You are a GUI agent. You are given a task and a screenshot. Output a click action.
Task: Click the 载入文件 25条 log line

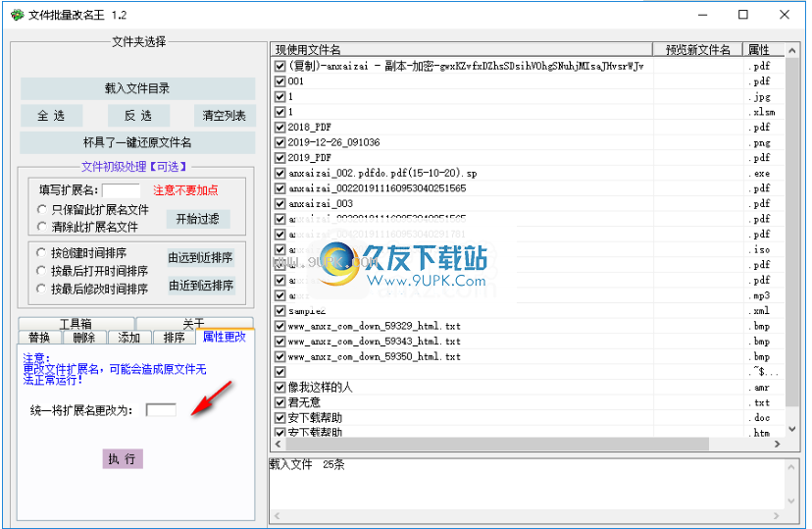pyautogui.click(x=307, y=465)
